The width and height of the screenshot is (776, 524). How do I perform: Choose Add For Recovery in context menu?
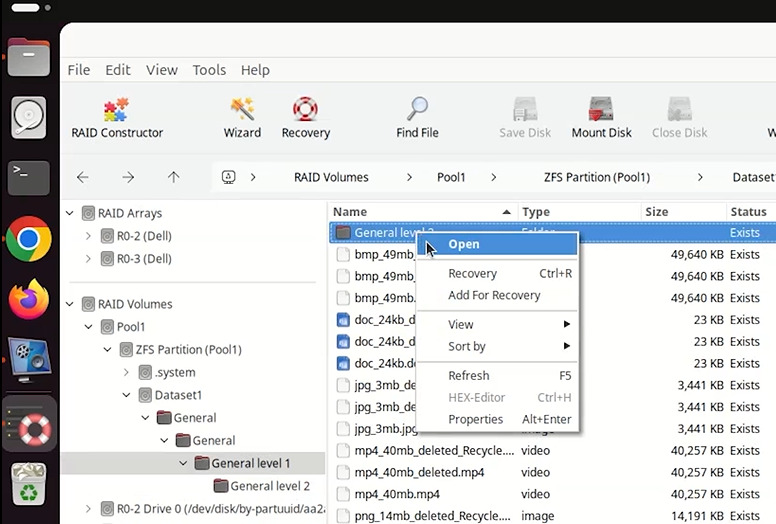point(497,295)
